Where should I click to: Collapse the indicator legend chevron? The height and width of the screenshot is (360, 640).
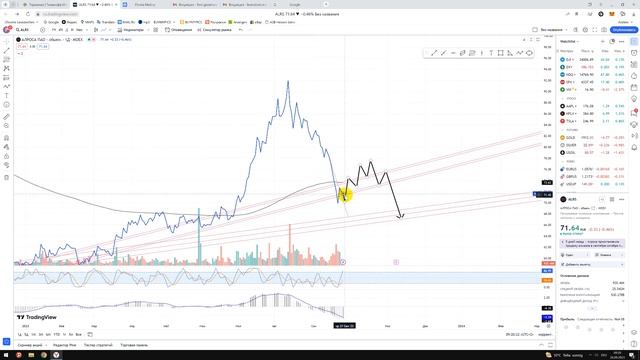[20, 53]
